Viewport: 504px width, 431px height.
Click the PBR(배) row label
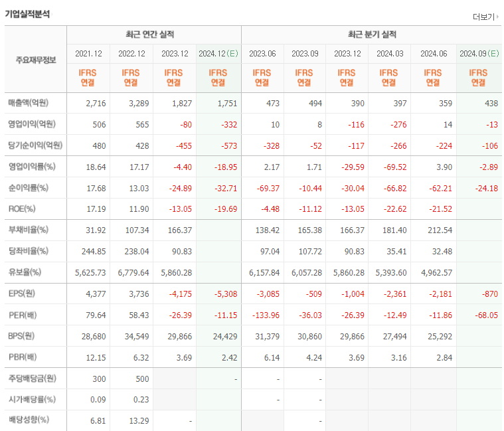coord(23,357)
